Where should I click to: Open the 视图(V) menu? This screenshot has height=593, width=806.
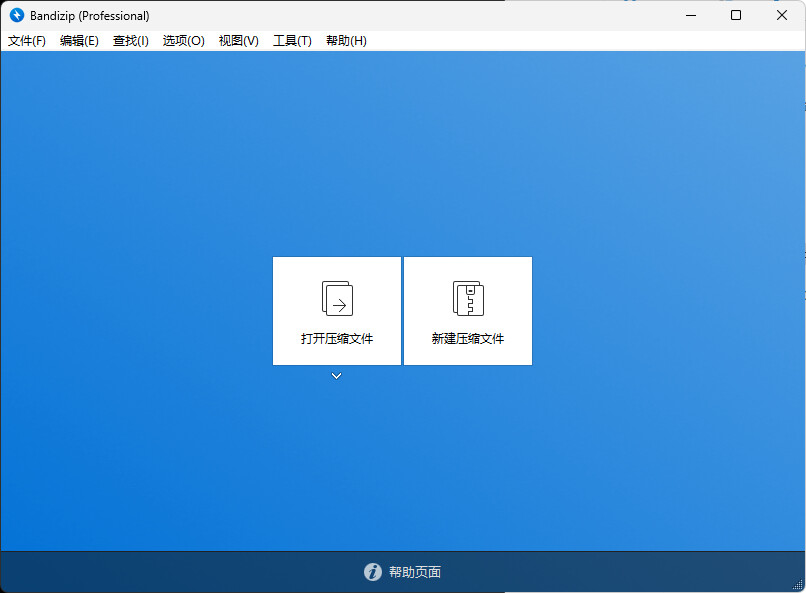(239, 41)
